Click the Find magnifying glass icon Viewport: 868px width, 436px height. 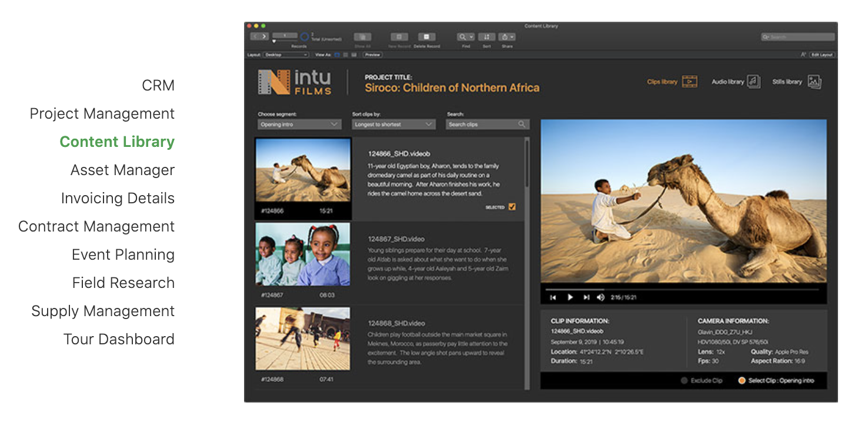[463, 36]
